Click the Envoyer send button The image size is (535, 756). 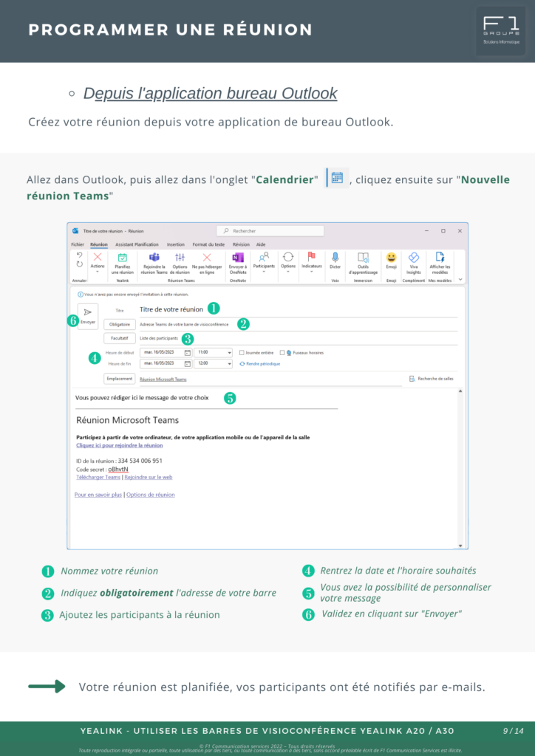[x=88, y=316]
